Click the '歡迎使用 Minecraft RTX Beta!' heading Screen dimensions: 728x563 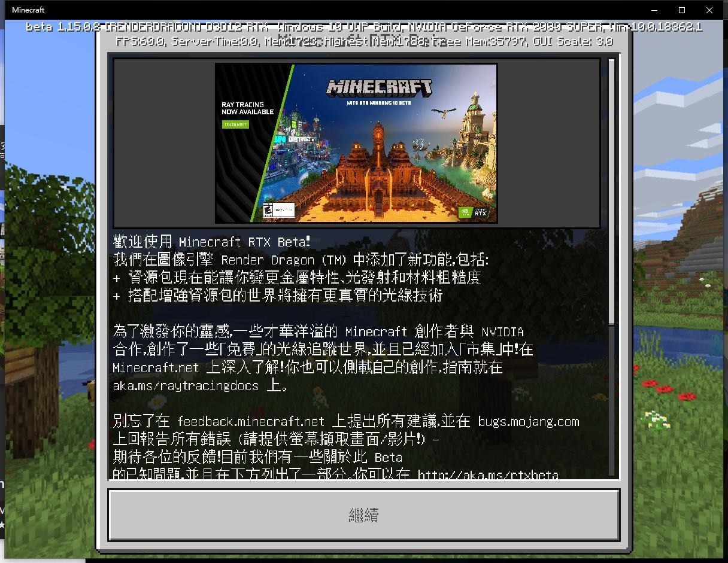212,242
